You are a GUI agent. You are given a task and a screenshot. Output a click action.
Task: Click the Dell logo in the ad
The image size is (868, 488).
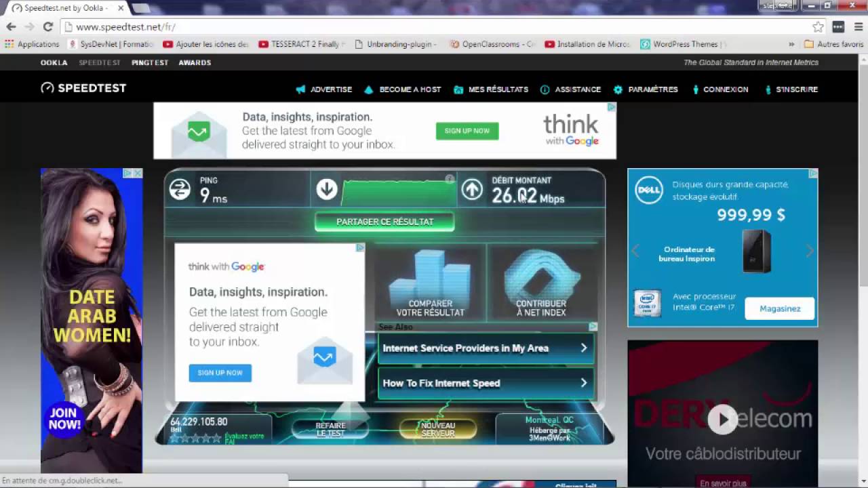click(649, 190)
